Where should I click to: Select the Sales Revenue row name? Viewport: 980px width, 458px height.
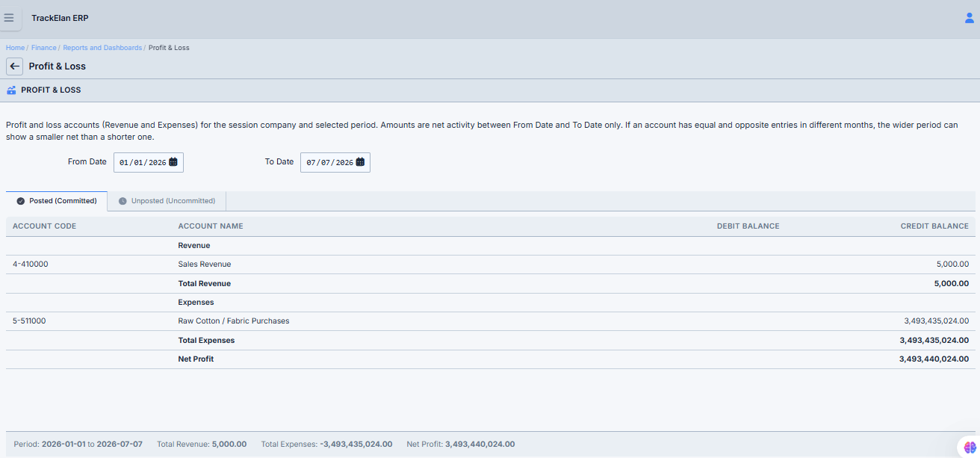[x=205, y=264]
